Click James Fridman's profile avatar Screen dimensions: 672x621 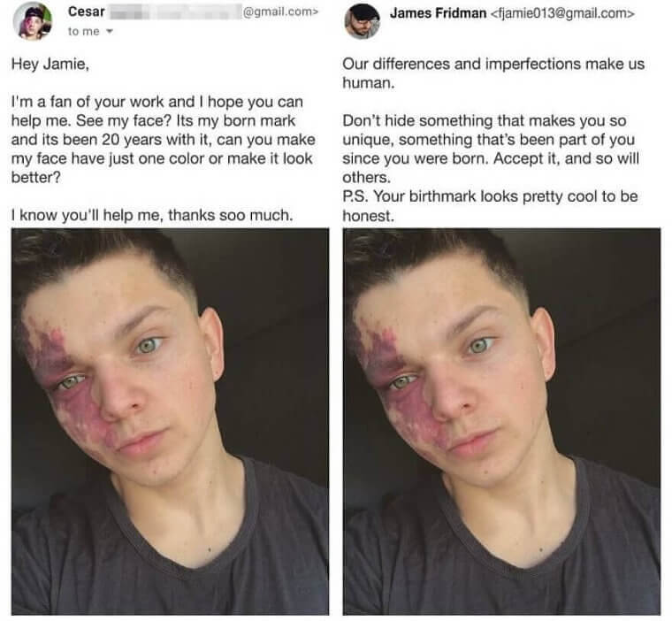pyautogui.click(x=363, y=21)
